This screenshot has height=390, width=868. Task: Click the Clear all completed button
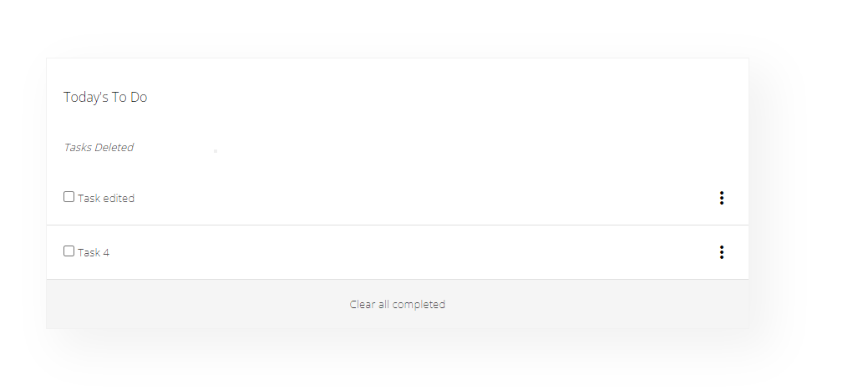click(398, 304)
